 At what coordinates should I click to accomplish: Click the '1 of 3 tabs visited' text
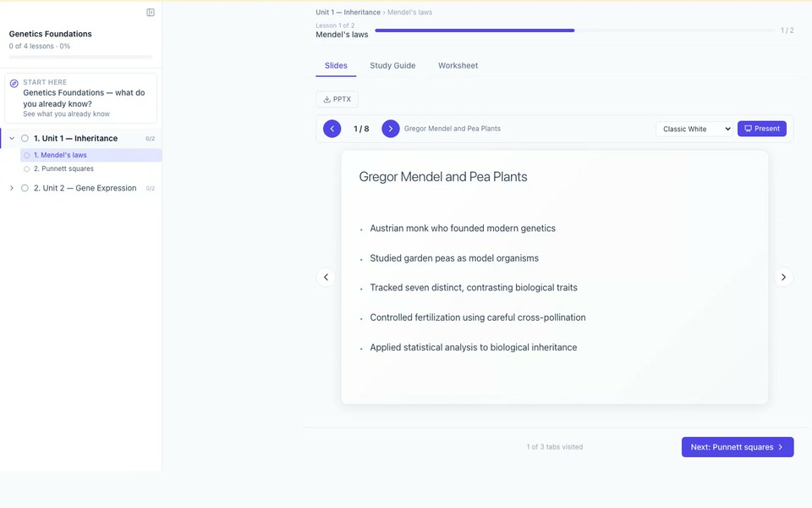pyautogui.click(x=555, y=447)
